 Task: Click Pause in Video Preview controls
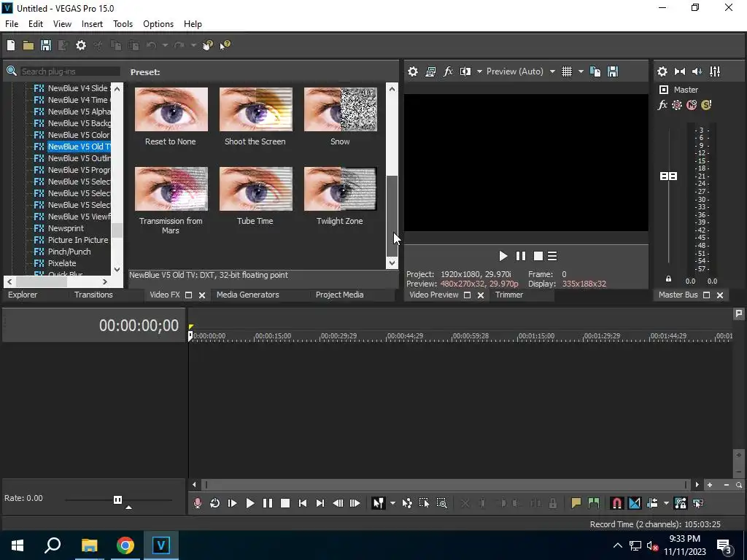click(521, 256)
